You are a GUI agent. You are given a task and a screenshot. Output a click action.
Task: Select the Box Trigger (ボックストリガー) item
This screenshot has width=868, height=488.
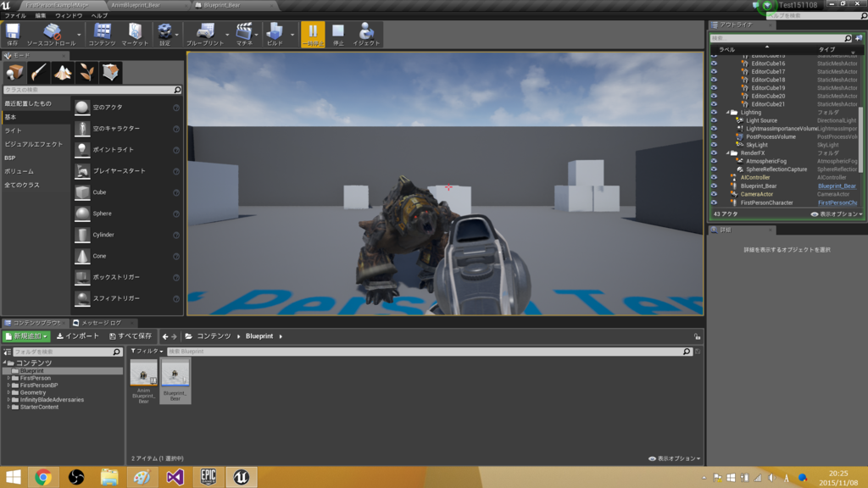point(127,277)
